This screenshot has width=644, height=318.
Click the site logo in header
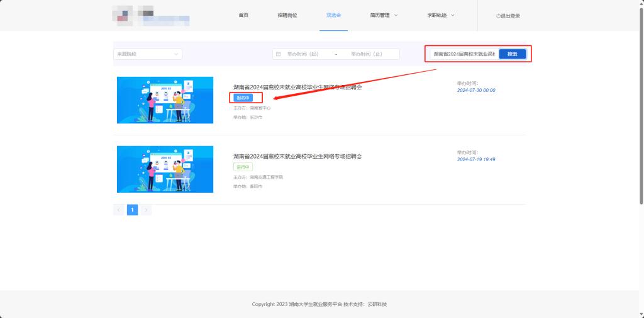[151, 16]
